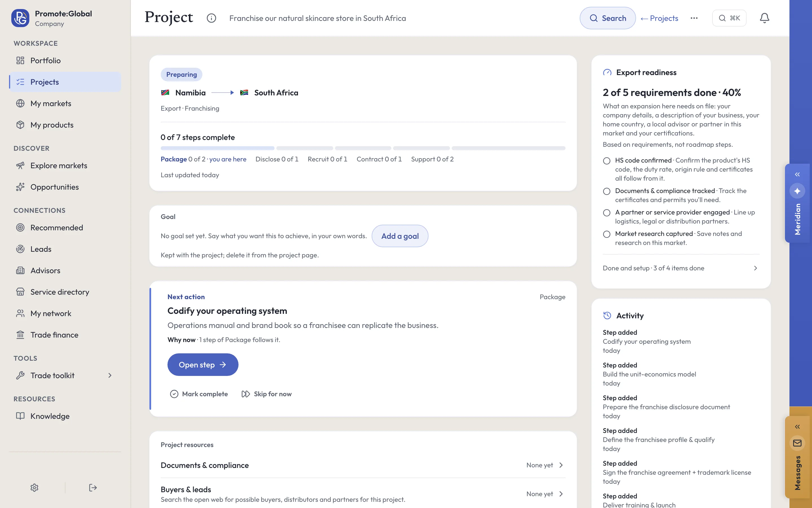
Task: Open Portfolio in the sidebar
Action: coord(65,60)
